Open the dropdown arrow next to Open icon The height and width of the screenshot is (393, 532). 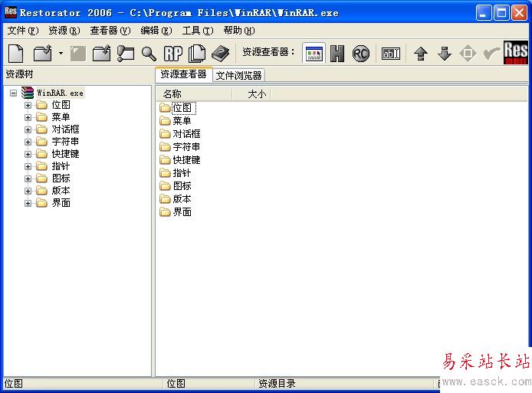point(61,53)
